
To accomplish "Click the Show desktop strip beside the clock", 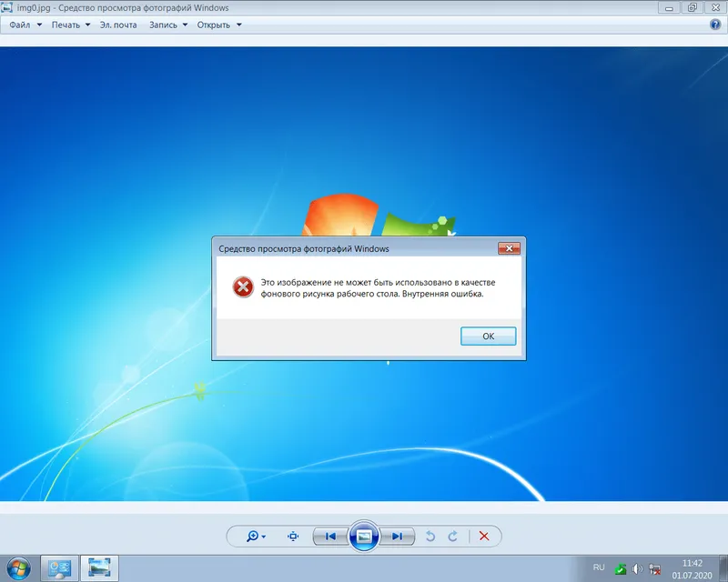I will point(723,568).
